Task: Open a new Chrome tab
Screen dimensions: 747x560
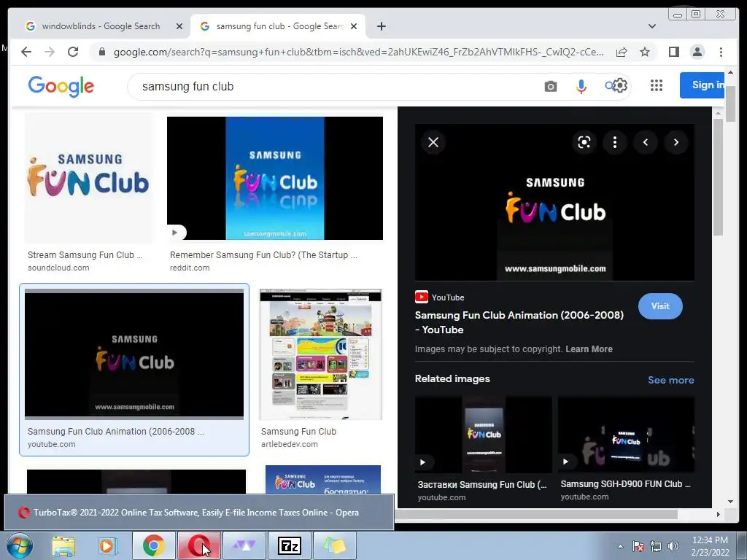Action: pyautogui.click(x=381, y=26)
